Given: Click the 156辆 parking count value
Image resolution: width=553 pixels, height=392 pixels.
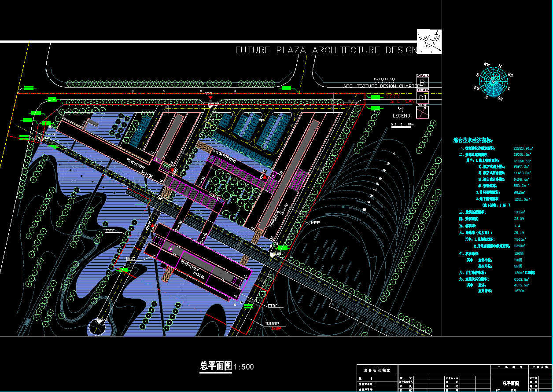Looking at the screenshot, I should click(519, 254).
